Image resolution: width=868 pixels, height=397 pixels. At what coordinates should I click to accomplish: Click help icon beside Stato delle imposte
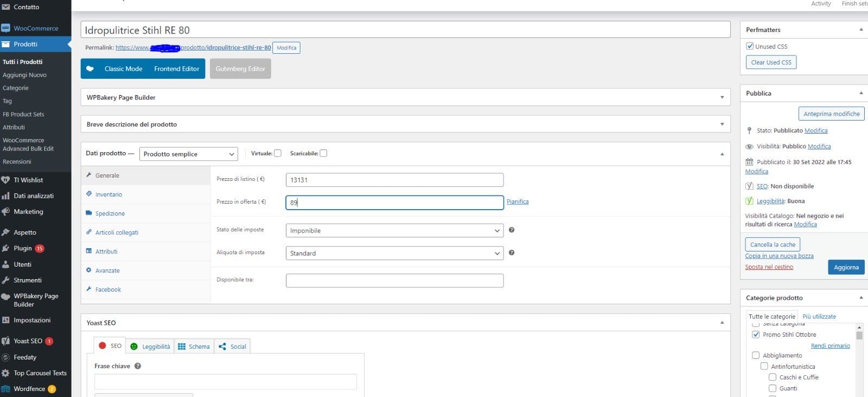pyautogui.click(x=511, y=230)
